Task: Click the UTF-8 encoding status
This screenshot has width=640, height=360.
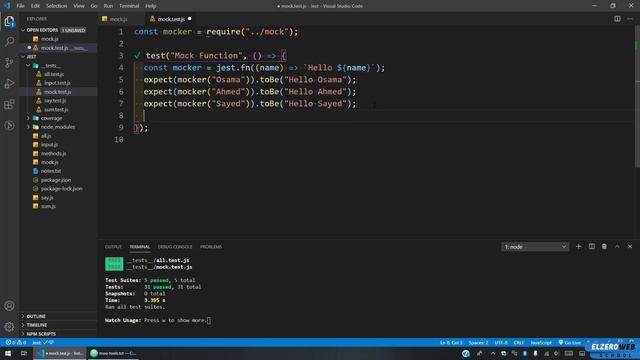Action: coord(501,342)
